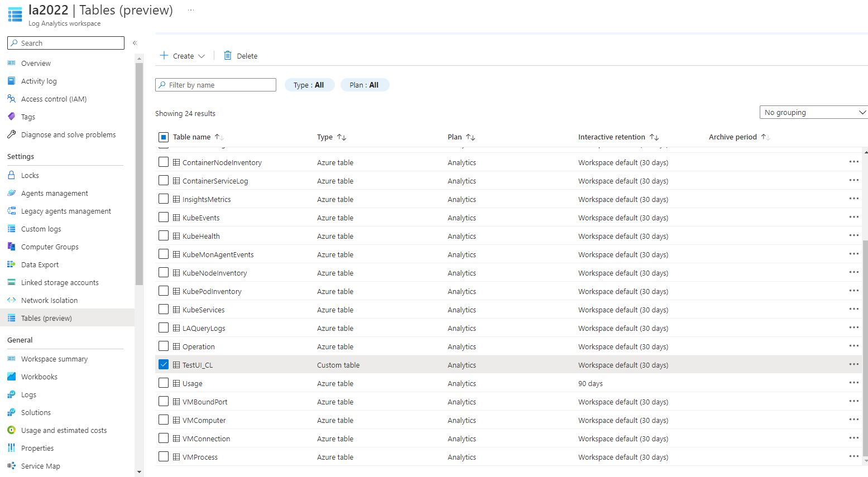868x477 pixels.
Task: Click the Filter by name field
Action: click(215, 85)
